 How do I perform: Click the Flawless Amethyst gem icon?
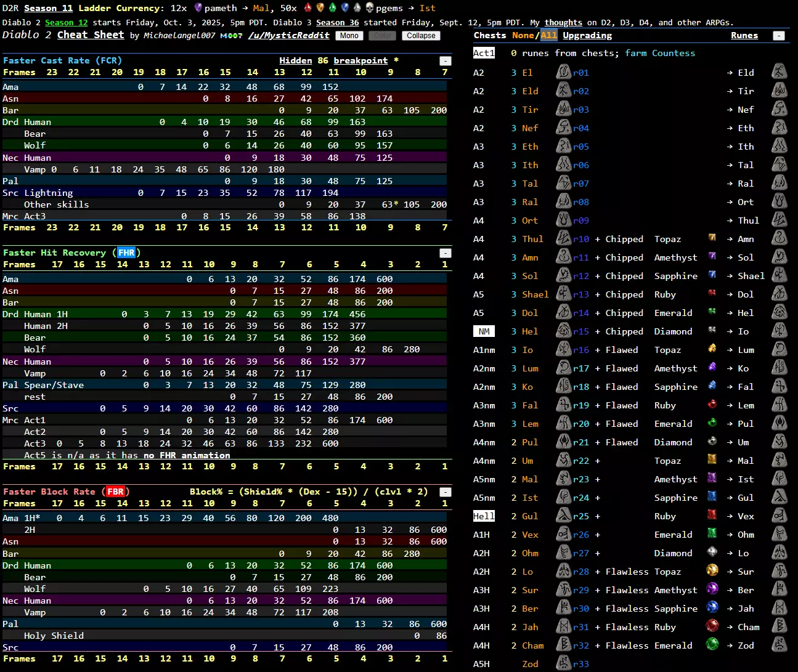pos(712,589)
